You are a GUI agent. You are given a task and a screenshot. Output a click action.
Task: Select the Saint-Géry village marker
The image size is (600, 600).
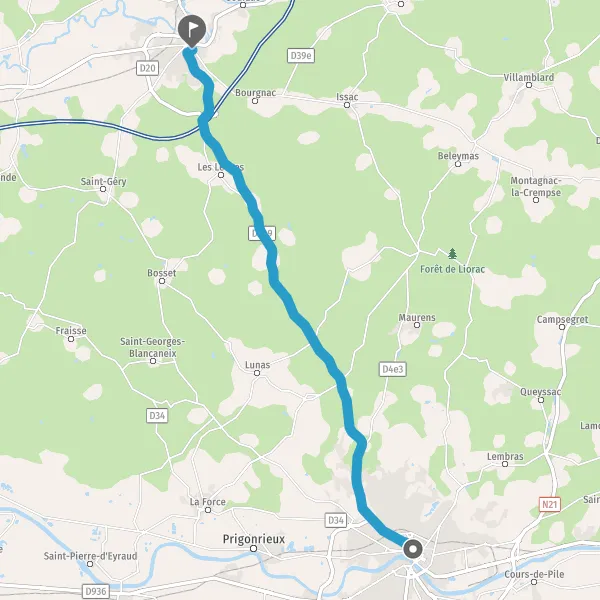click(103, 189)
